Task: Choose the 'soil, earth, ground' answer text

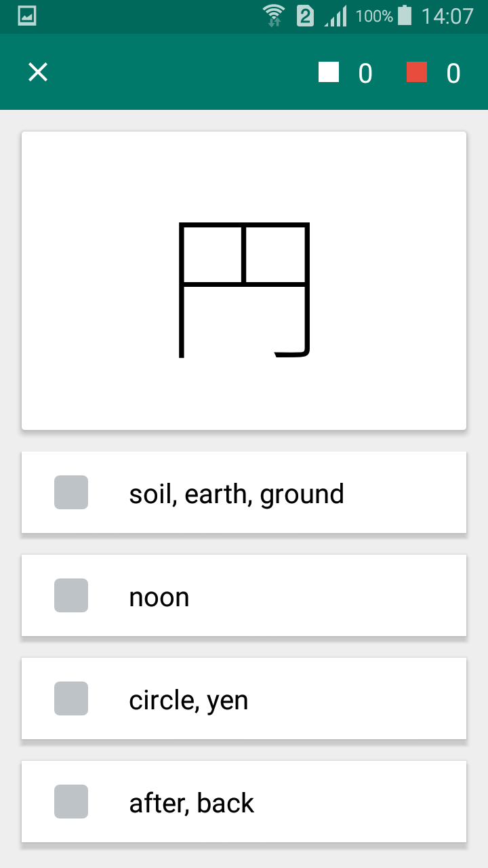Action: click(237, 494)
